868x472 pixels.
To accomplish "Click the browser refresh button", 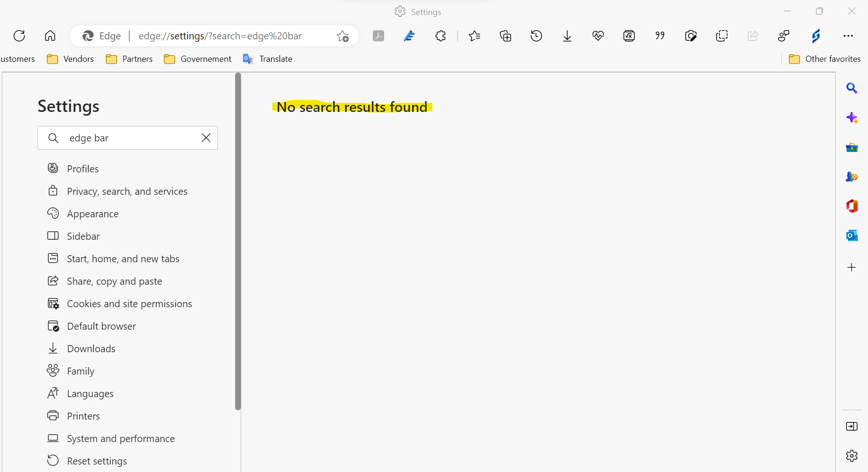I will click(x=19, y=36).
